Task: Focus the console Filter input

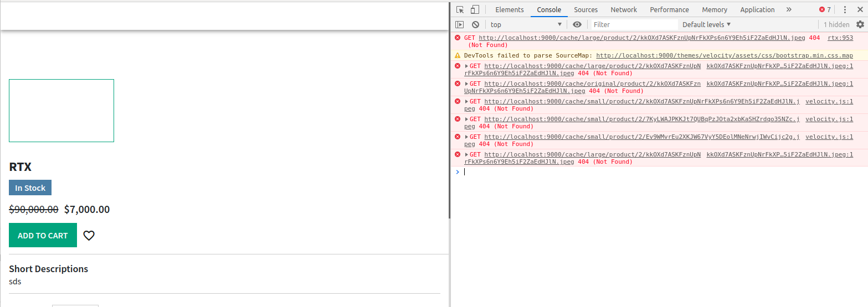Action: point(635,24)
